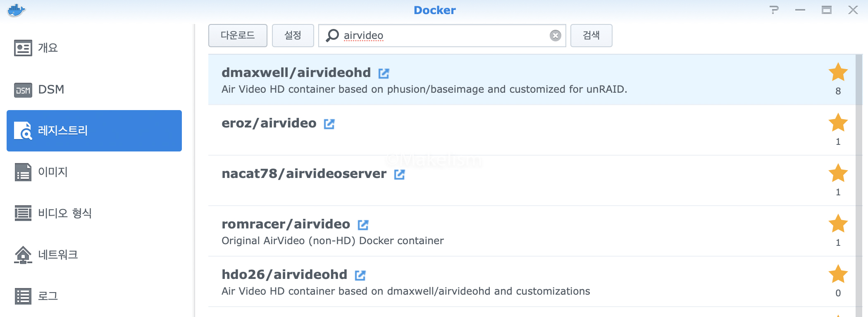
Task: Open external link for nacat78/airvideoserver
Action: 400,175
